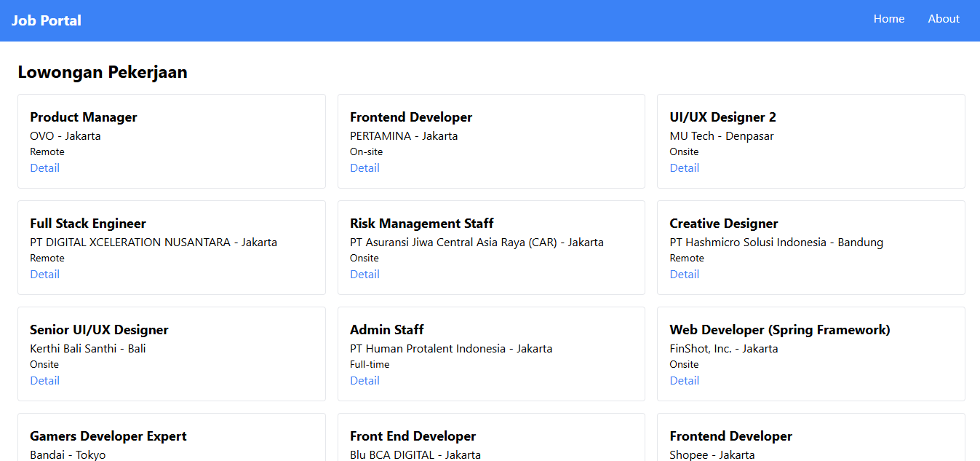Open Detail for the OVO Product Manager job

[44, 168]
